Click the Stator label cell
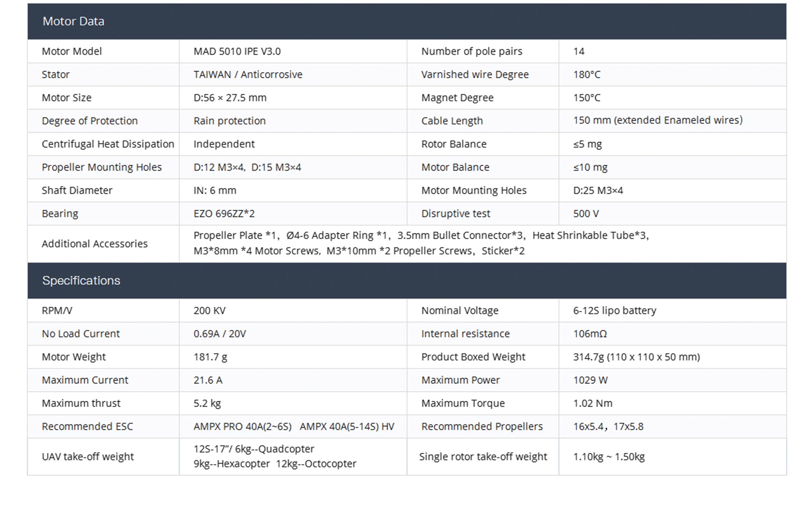Viewport: 812px width, 506px height. click(x=56, y=74)
